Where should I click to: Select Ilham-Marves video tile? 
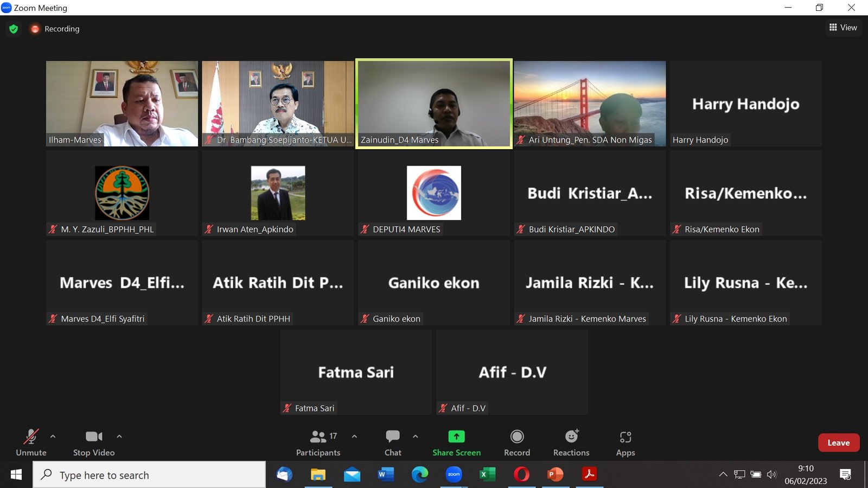(122, 104)
